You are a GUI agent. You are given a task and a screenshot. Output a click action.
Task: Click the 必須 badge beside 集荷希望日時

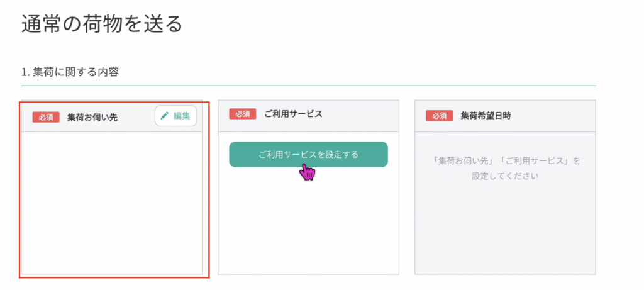pyautogui.click(x=440, y=115)
